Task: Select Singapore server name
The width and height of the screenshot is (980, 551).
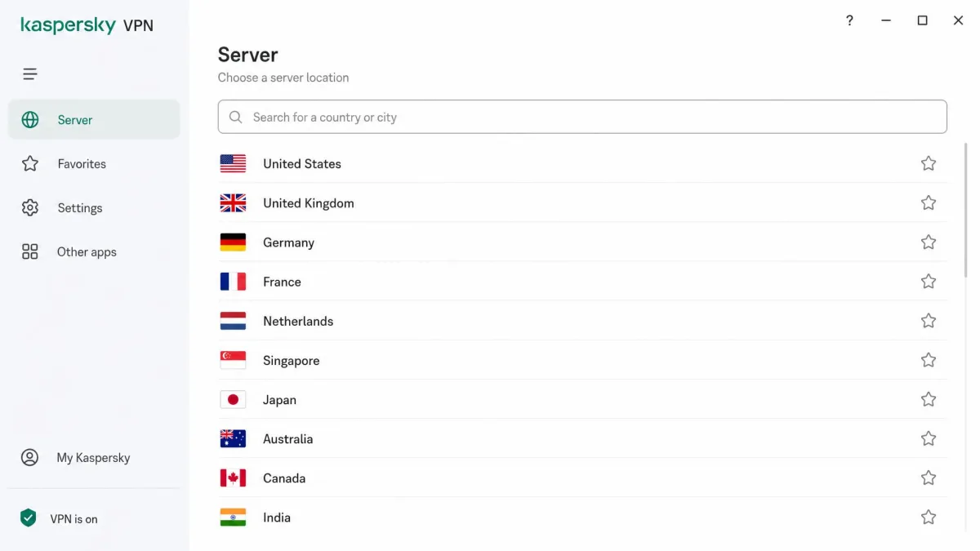Action: coord(291,361)
